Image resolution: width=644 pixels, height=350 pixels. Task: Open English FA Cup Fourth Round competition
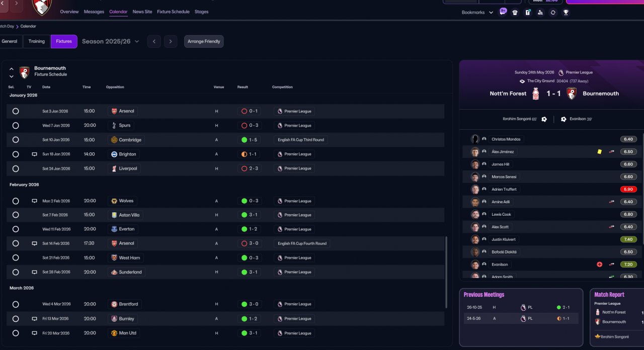pyautogui.click(x=302, y=243)
